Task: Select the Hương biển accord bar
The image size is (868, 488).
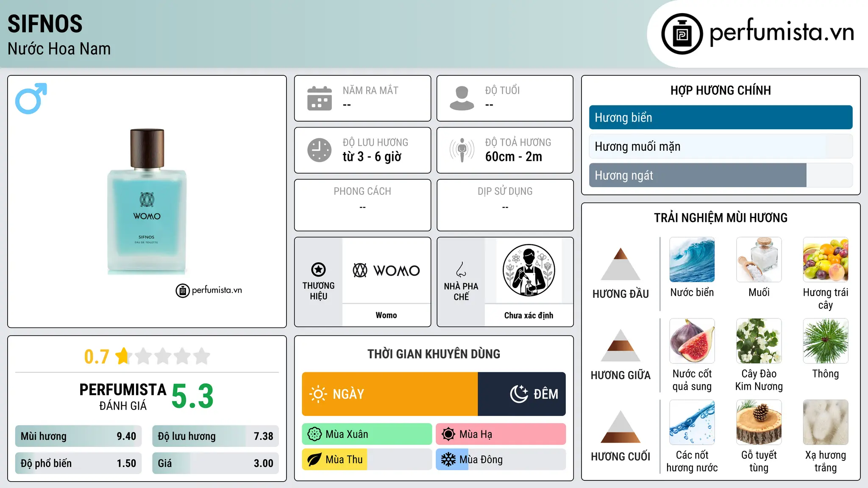Action: point(721,117)
